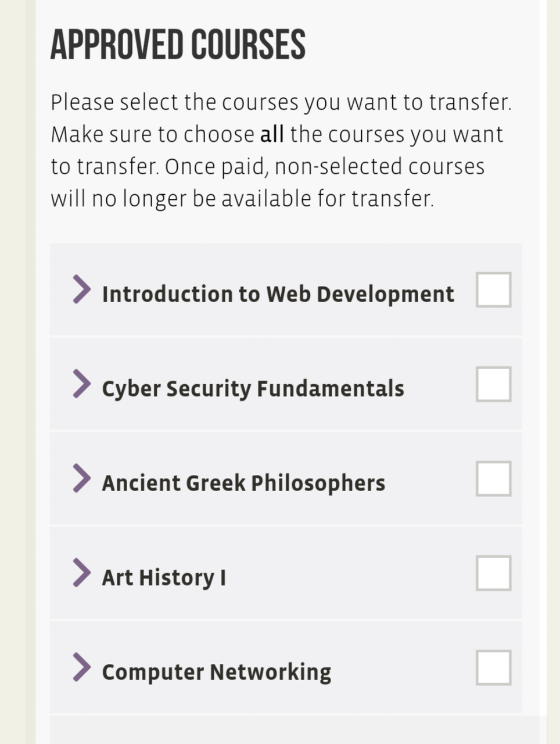
Task: Check the Introduction to Web Development box
Action: pos(494,289)
